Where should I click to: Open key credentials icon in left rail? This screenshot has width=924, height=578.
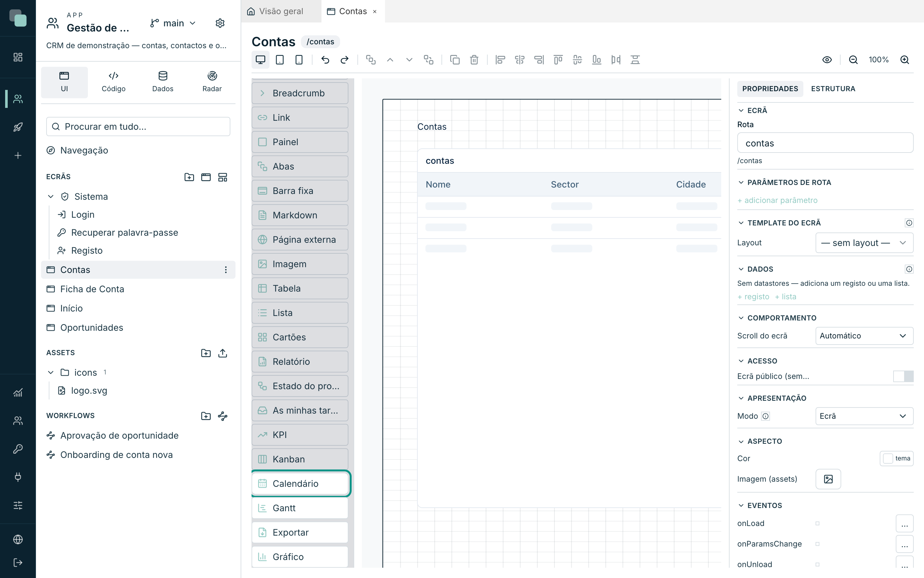[18, 448]
